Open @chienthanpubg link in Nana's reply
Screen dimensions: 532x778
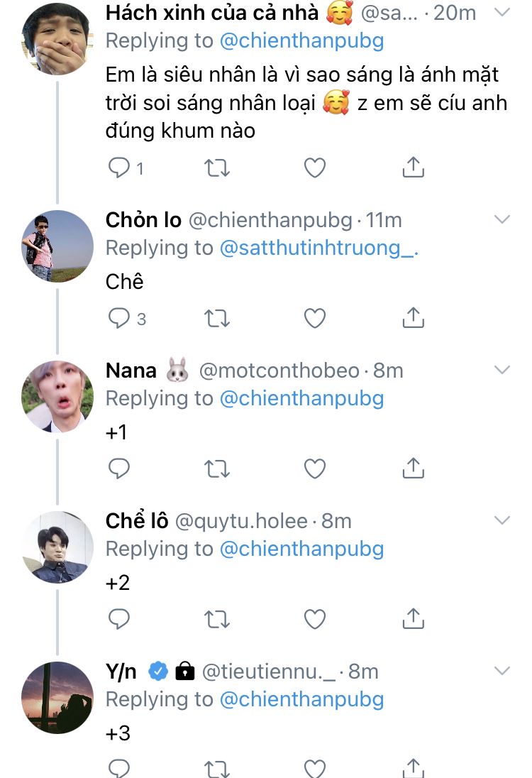pos(301,398)
